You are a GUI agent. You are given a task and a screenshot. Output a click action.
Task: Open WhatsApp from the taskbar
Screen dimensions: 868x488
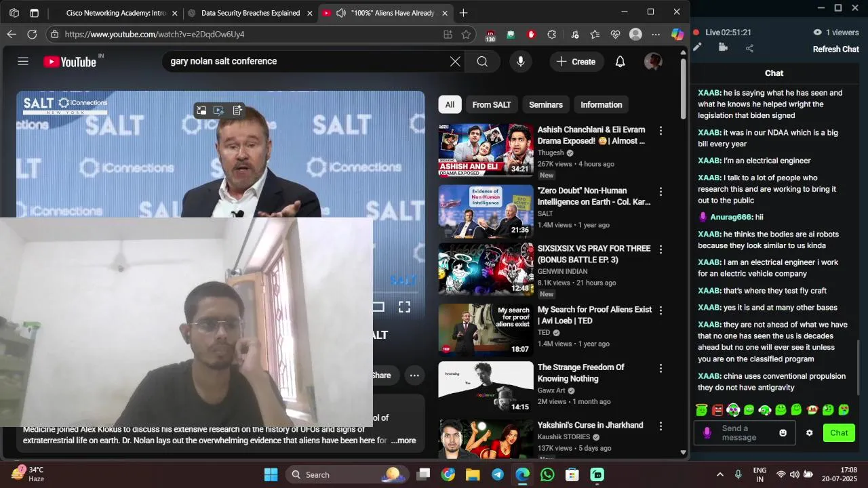(x=547, y=474)
